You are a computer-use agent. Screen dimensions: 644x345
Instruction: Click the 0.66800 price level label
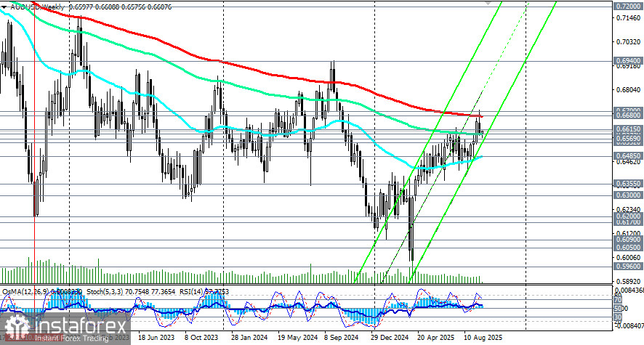coord(628,116)
